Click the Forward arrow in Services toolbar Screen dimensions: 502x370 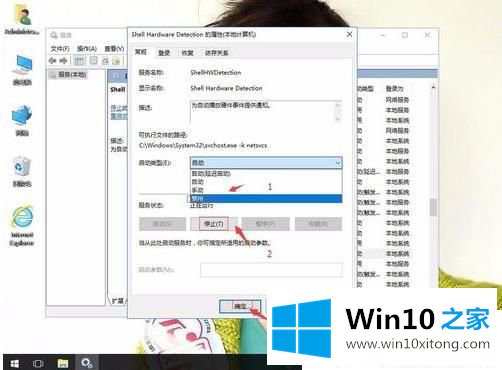pyautogui.click(x=63, y=61)
